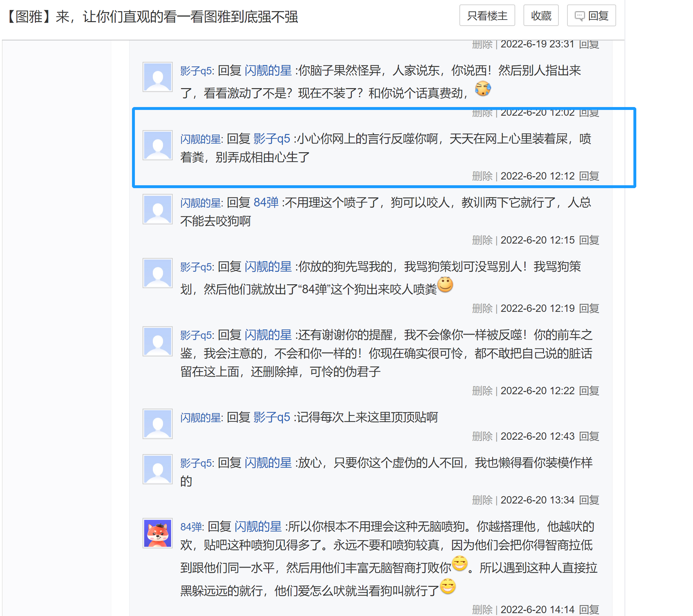
Task: Click the grinning emoji after 看狗叫就行了
Action: click(448, 586)
